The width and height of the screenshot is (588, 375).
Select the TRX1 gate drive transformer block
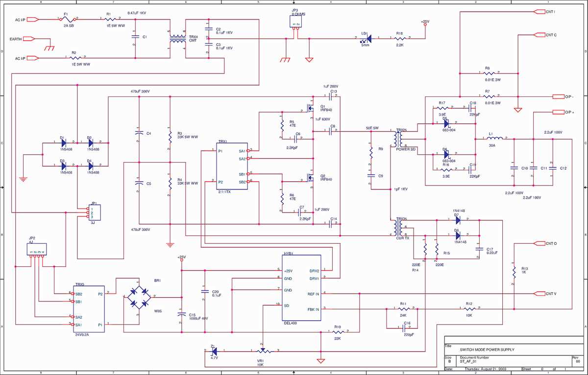[232, 166]
